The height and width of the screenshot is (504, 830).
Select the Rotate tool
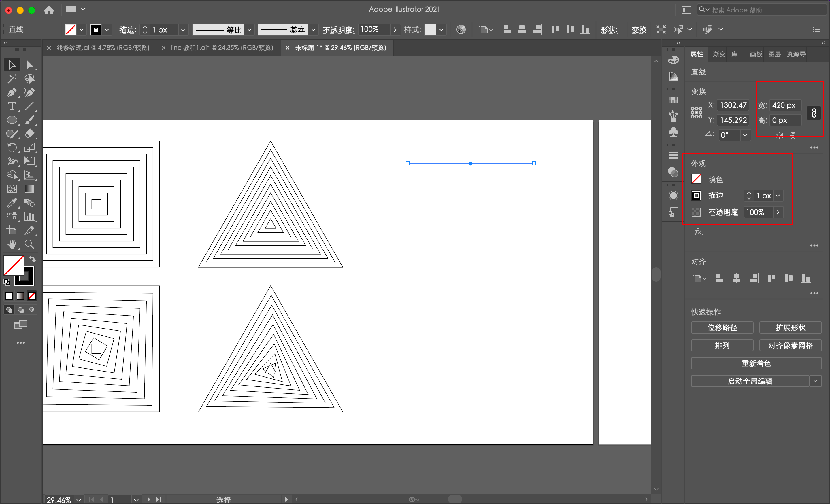coord(12,147)
